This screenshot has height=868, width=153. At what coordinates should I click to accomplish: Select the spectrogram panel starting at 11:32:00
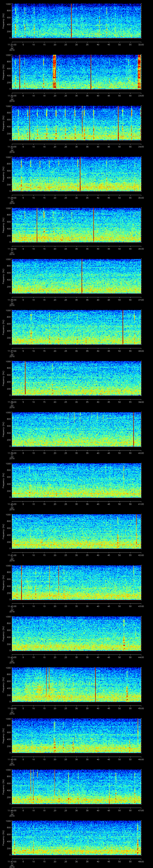77,72
